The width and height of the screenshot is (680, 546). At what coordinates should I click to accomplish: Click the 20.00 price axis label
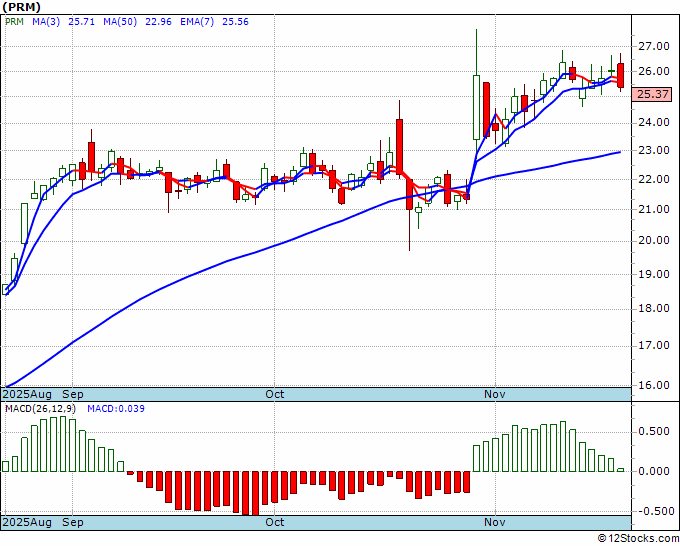[653, 241]
